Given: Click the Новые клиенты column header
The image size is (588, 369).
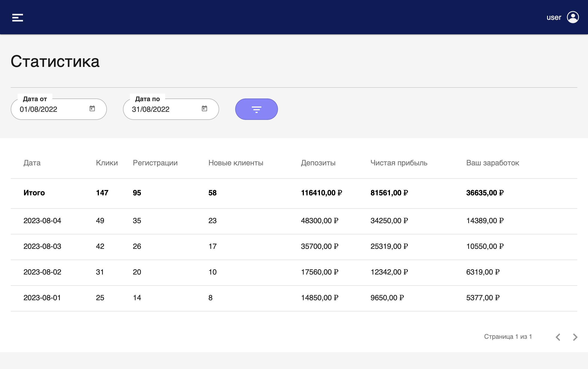Looking at the screenshot, I should (x=236, y=163).
